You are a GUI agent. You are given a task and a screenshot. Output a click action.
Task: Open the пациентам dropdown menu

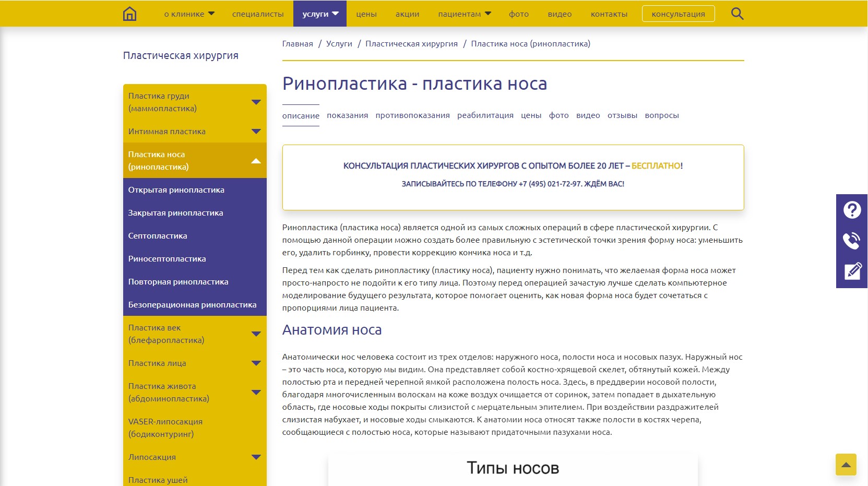(x=464, y=14)
